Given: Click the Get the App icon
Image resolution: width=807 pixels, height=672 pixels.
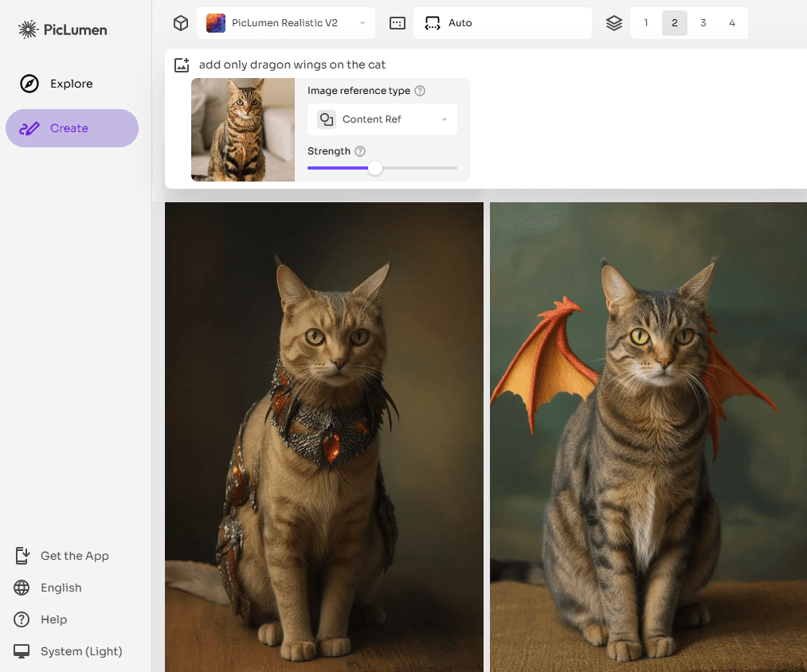Looking at the screenshot, I should 22,556.
